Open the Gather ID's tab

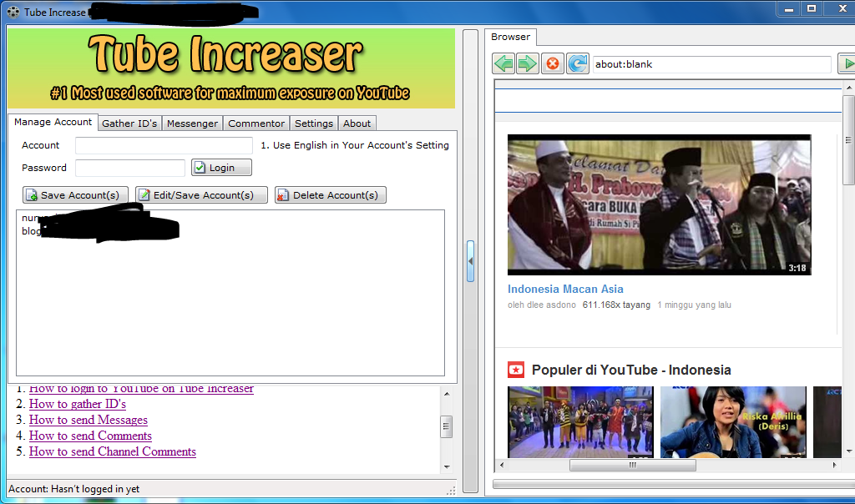(129, 123)
